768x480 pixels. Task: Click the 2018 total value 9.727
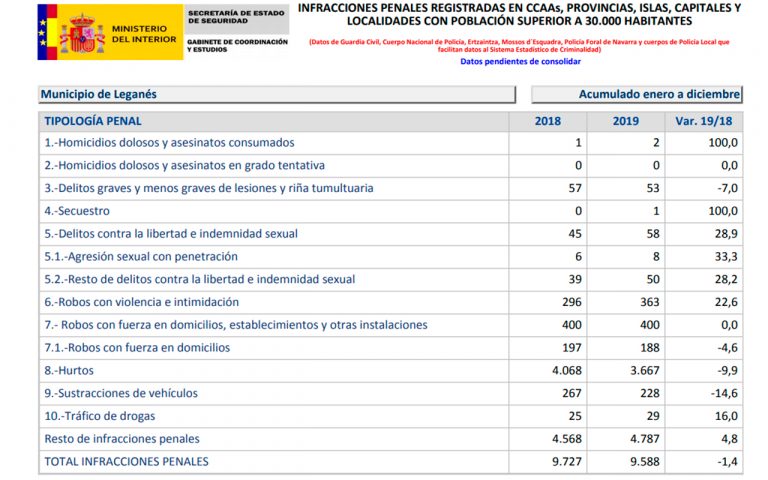pyautogui.click(x=567, y=462)
